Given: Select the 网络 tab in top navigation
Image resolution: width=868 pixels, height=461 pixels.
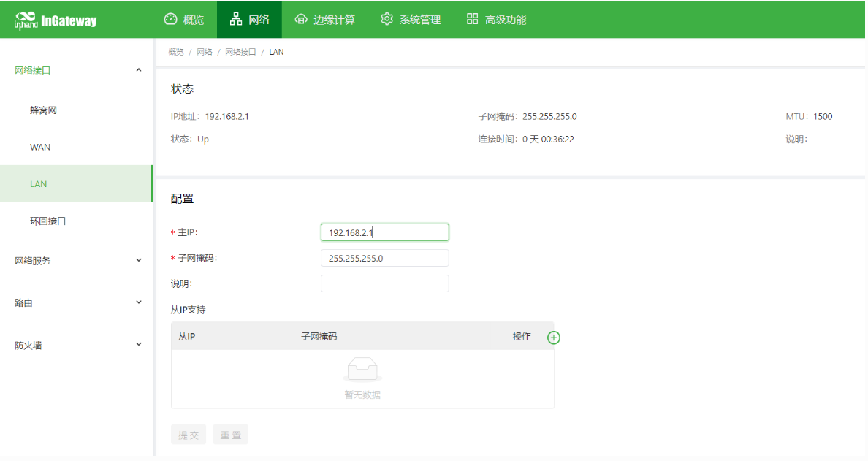Looking at the screenshot, I should click(250, 20).
